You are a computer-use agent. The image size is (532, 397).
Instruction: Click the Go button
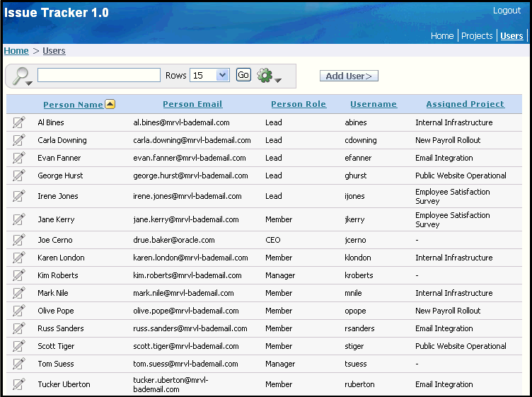click(243, 75)
